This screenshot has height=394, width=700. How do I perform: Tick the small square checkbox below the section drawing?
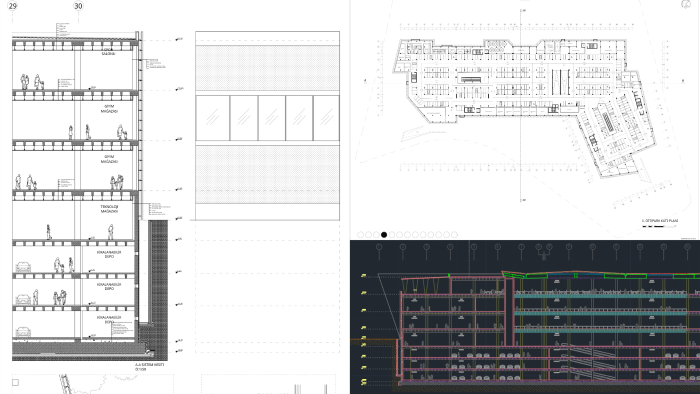[15, 382]
